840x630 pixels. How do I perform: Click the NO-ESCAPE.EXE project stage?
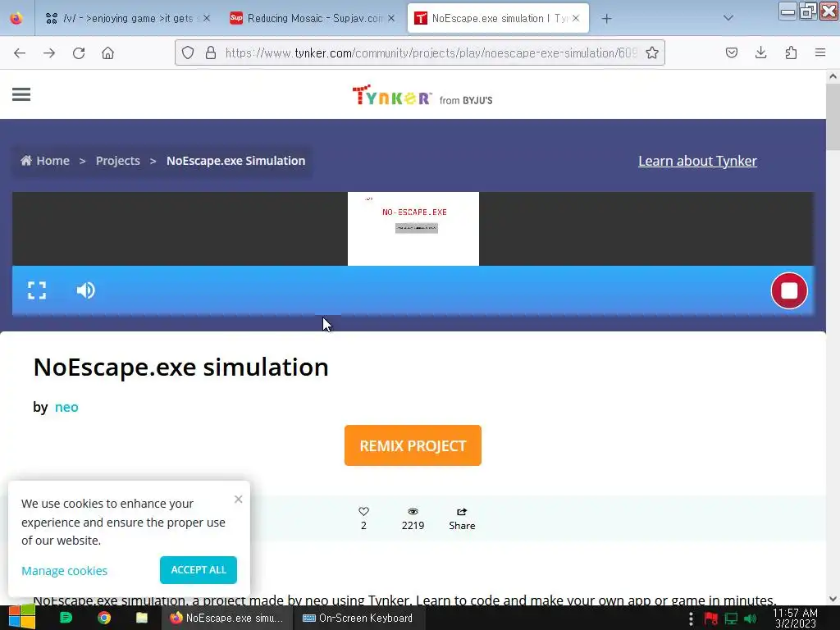click(x=413, y=229)
